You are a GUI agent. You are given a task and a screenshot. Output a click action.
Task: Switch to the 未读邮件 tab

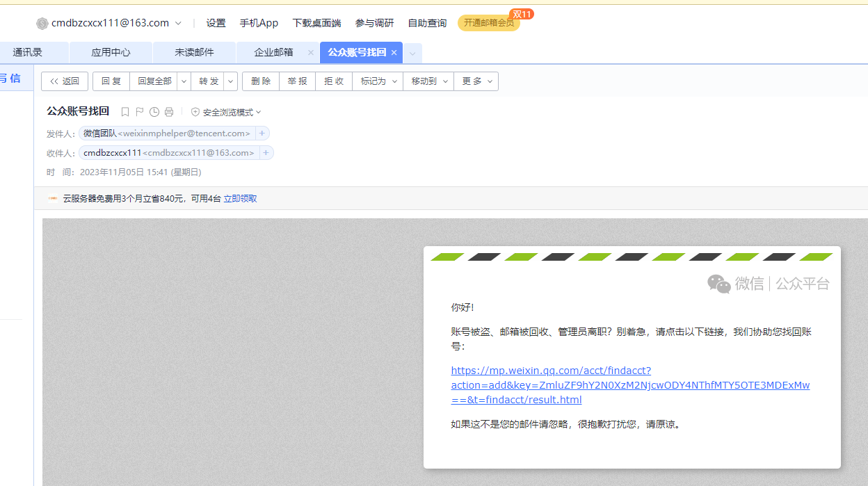194,52
